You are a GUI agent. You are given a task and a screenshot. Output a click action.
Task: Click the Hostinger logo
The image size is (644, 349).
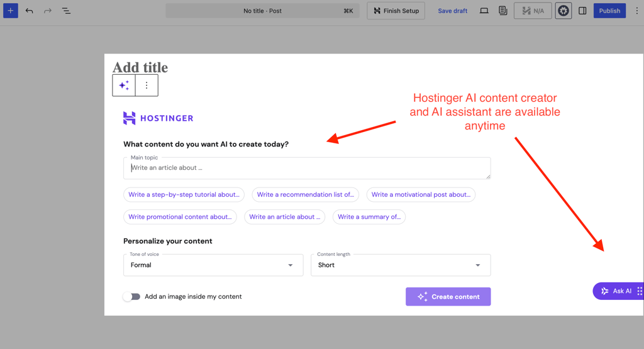[158, 118]
